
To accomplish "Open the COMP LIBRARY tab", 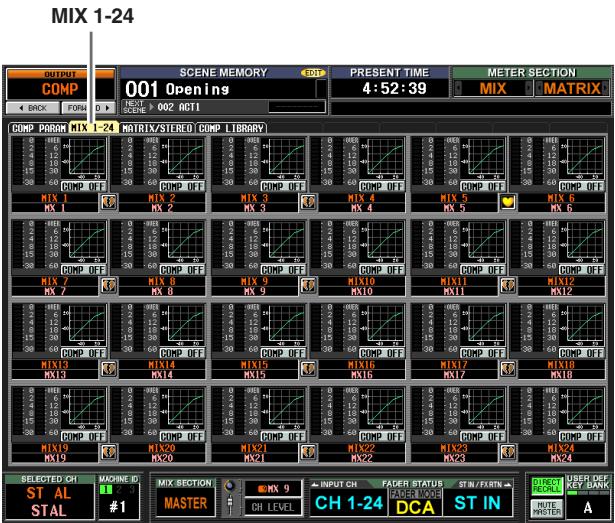I will coord(231,128).
